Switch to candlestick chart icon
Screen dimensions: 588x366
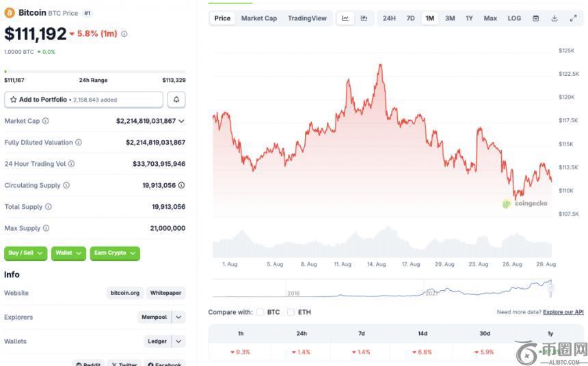point(364,18)
